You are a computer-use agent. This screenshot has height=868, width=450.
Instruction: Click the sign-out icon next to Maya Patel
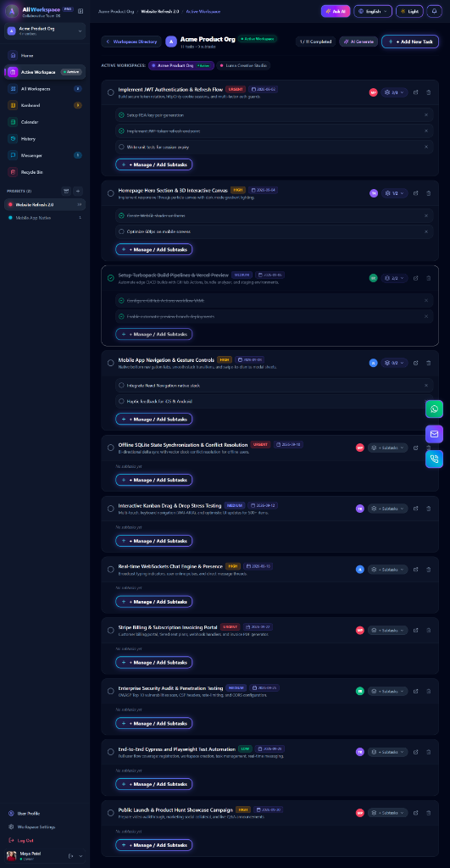click(x=70, y=856)
